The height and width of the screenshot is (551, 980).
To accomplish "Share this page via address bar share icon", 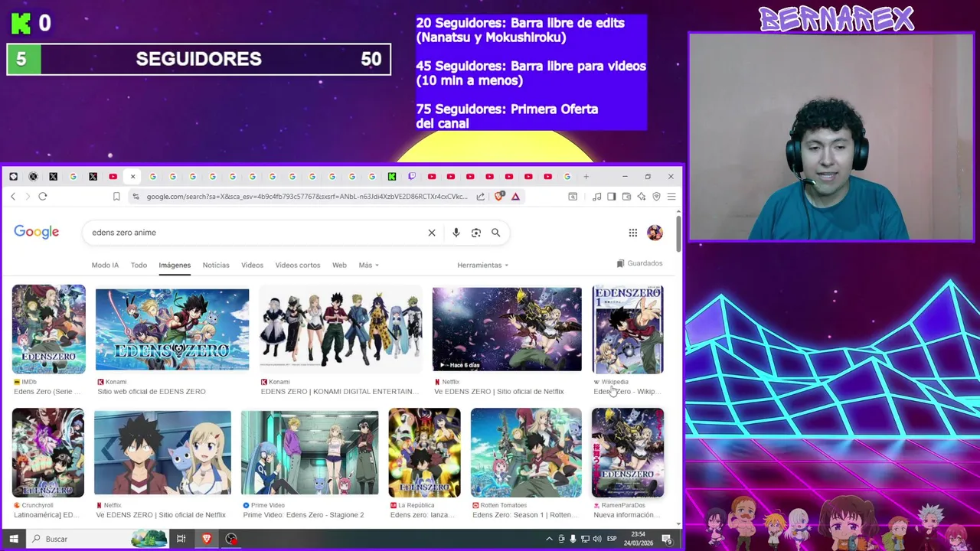I will click(x=480, y=197).
